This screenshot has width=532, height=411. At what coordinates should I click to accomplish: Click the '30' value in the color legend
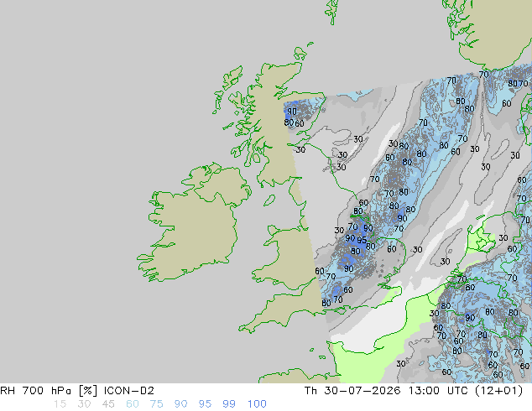[84, 404]
